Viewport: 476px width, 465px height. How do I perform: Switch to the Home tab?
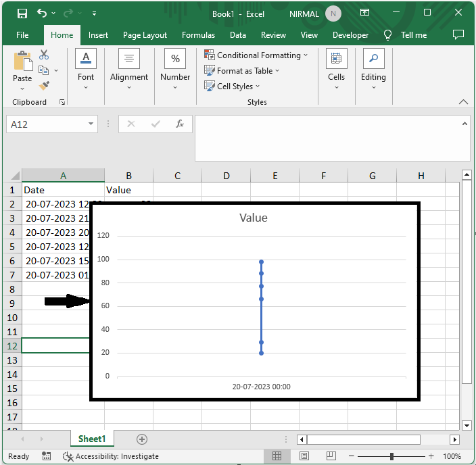(x=62, y=35)
